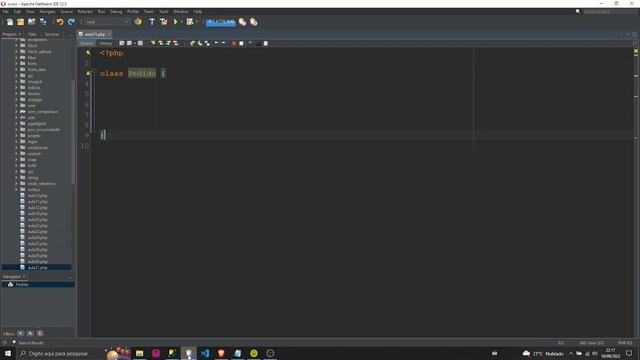This screenshot has width=640, height=360.
Task: Open the File menu
Action: click(5, 11)
